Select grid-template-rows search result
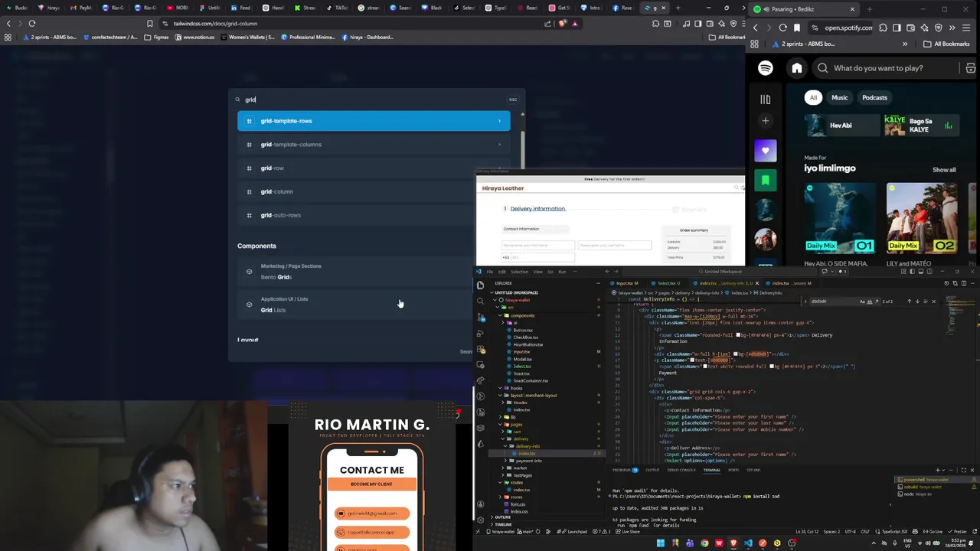 [x=374, y=121]
